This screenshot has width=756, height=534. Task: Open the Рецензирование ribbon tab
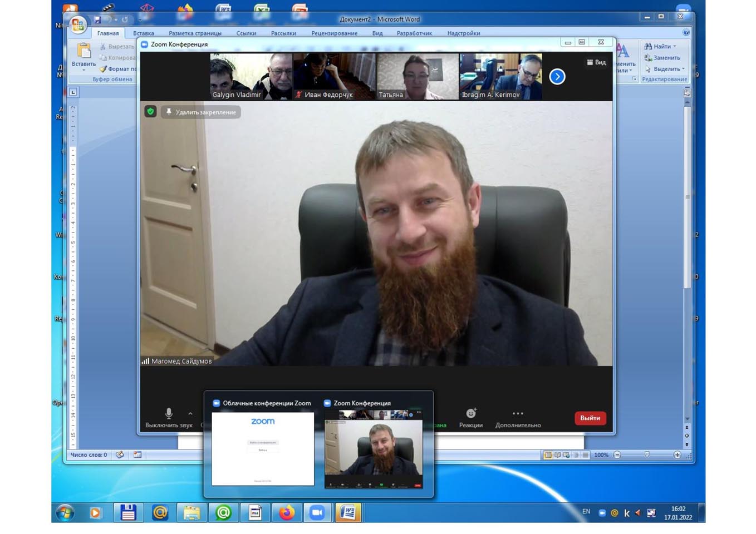(334, 33)
